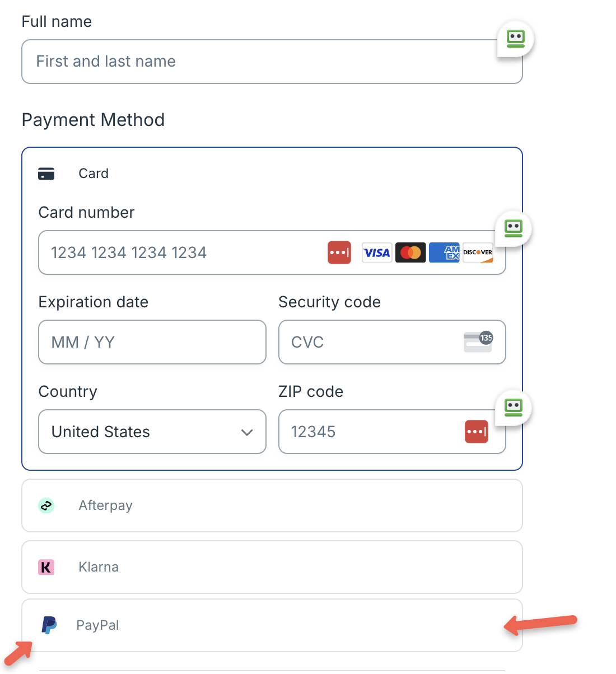Click red password manager icon in ZIP field

tap(477, 432)
